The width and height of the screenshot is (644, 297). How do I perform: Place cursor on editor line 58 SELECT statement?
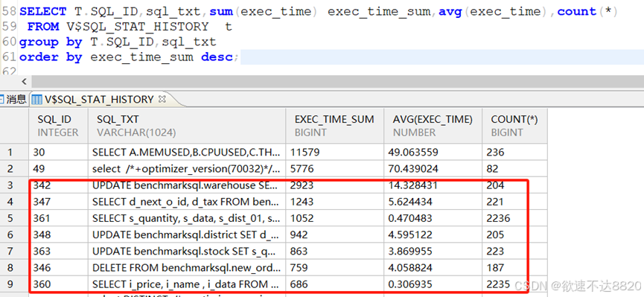(x=319, y=11)
